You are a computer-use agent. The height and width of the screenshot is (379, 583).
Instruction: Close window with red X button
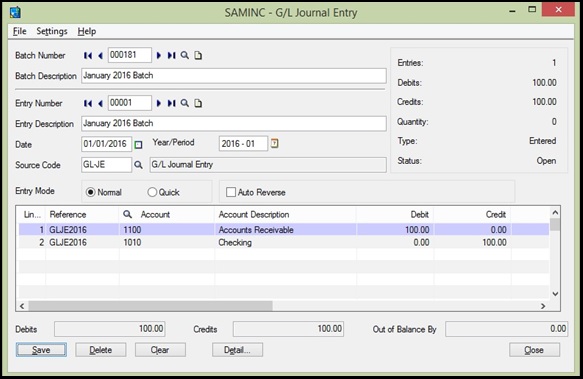[x=558, y=10]
